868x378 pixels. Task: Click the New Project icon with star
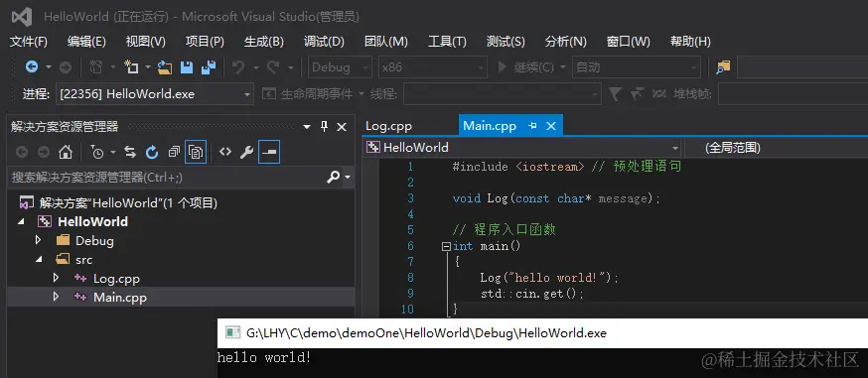[131, 67]
